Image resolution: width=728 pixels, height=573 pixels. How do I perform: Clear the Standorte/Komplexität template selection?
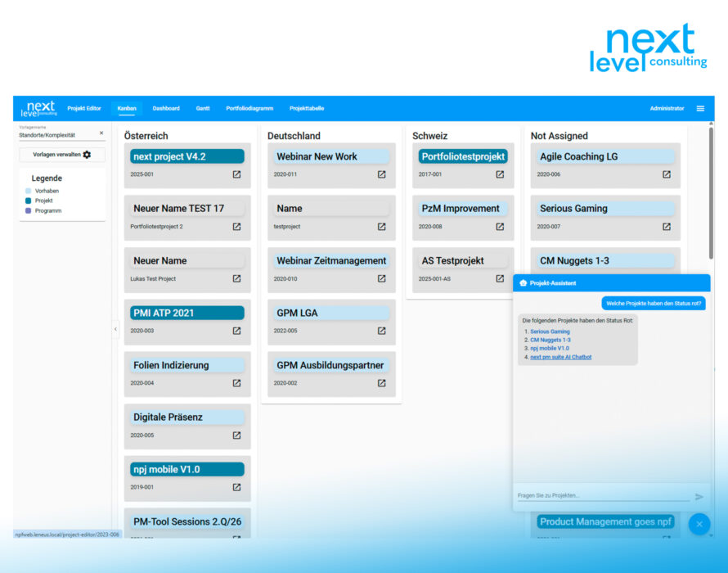pyautogui.click(x=101, y=133)
